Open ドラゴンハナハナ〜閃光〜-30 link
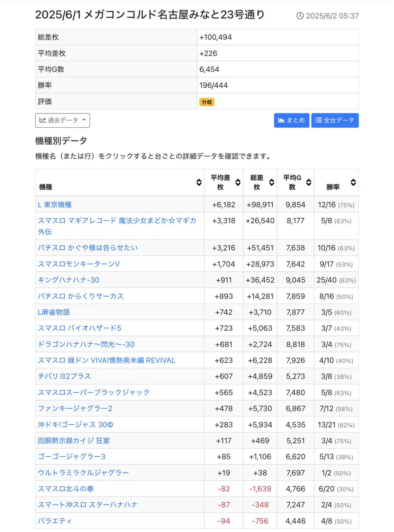The width and height of the screenshot is (394, 532). 86,344
